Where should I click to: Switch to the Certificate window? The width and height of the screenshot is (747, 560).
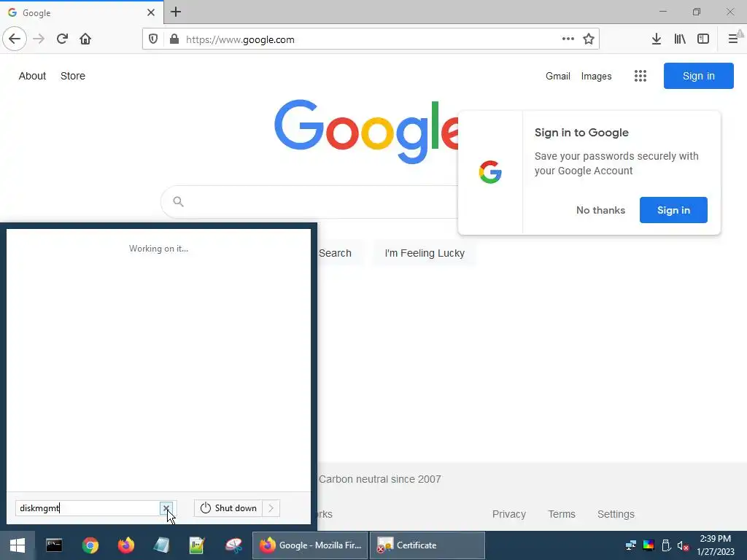427,545
